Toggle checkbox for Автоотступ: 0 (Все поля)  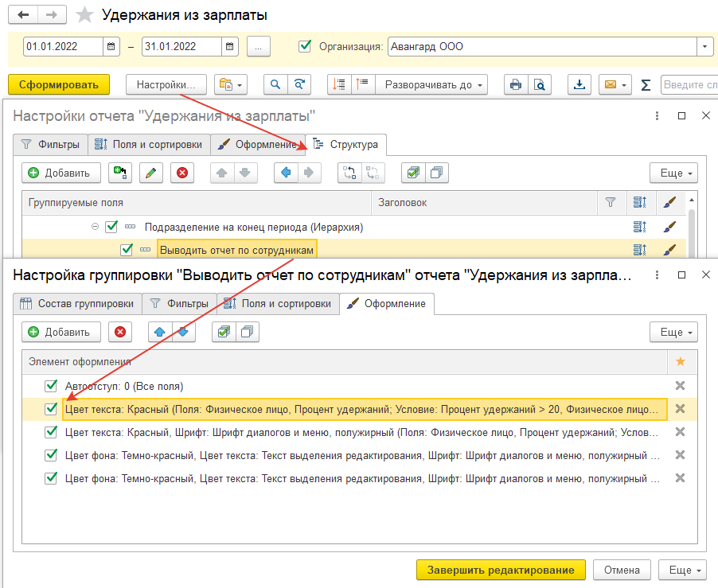click(52, 386)
